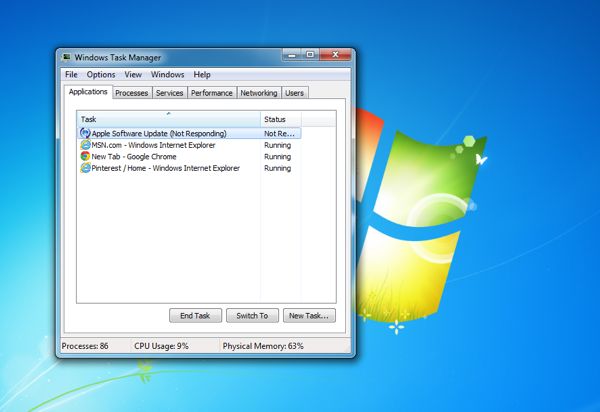Open the Options menu
This screenshot has height=412, width=600.
point(101,75)
